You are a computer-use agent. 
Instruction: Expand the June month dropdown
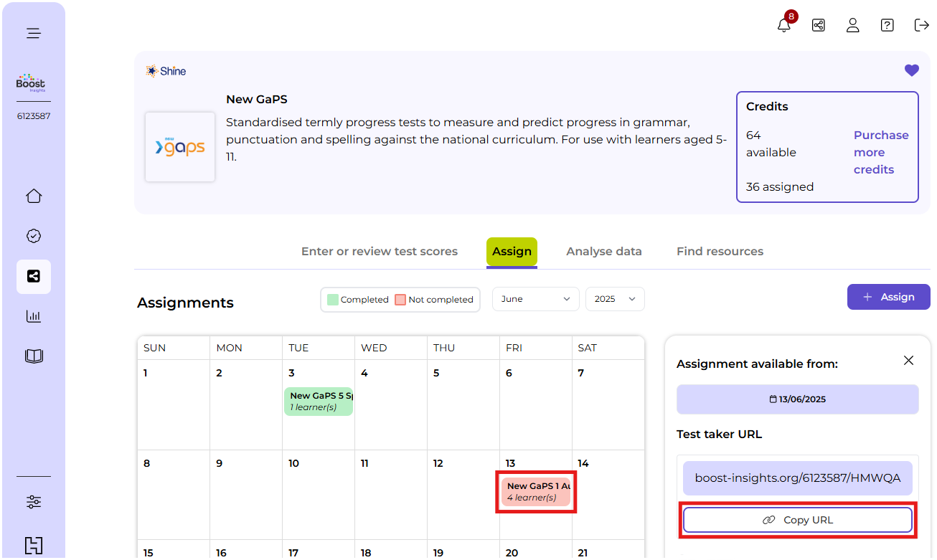point(535,299)
